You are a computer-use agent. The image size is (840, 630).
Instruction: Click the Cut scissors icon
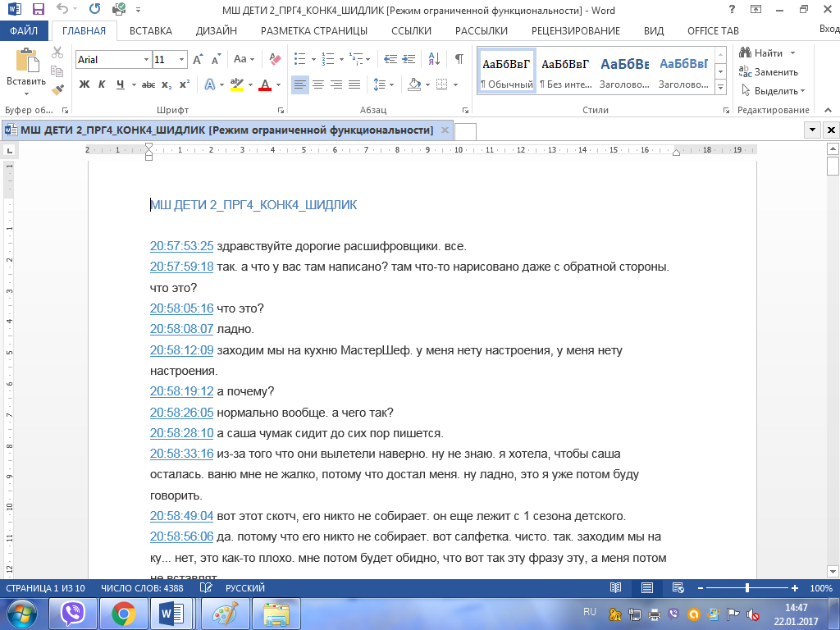[x=57, y=52]
